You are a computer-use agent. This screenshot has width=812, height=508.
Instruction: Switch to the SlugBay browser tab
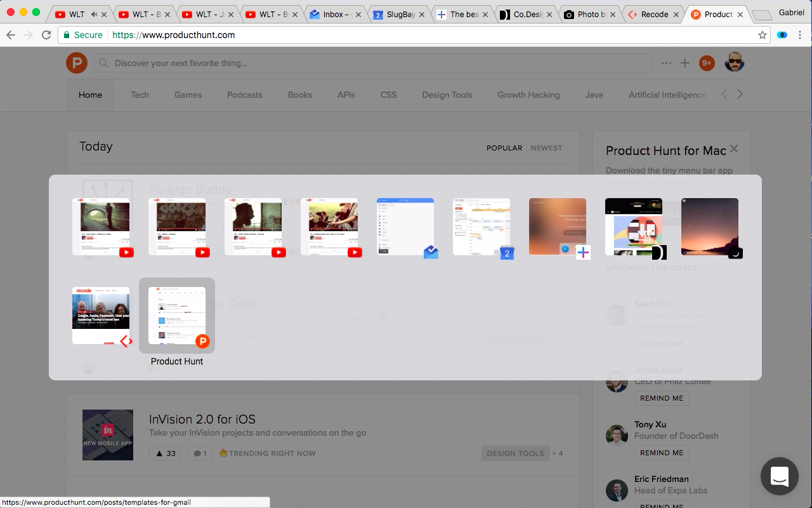[x=398, y=14]
